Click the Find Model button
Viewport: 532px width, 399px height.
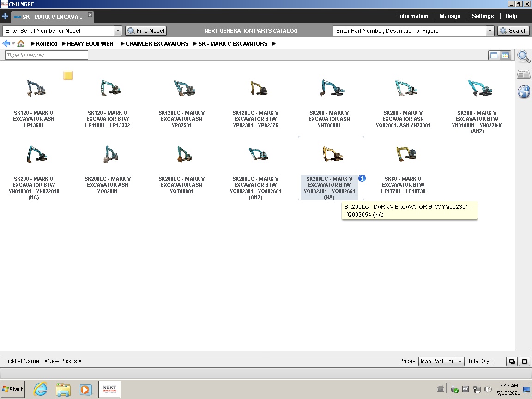tap(146, 31)
